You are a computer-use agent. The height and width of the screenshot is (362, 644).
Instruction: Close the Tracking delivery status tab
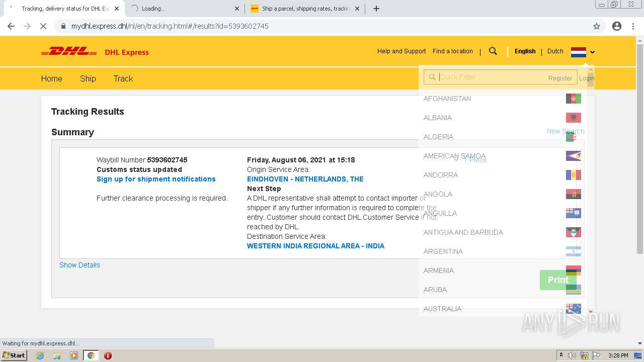pyautogui.click(x=116, y=9)
